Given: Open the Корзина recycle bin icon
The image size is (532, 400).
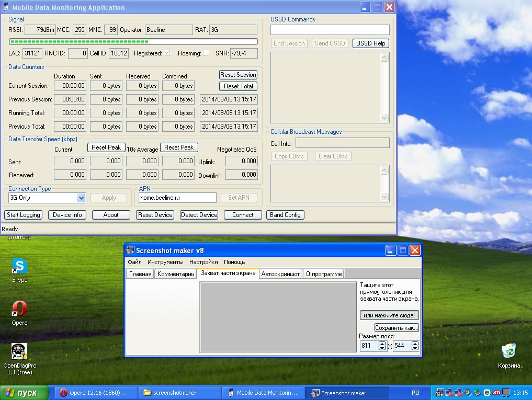Looking at the screenshot, I should point(508,351).
